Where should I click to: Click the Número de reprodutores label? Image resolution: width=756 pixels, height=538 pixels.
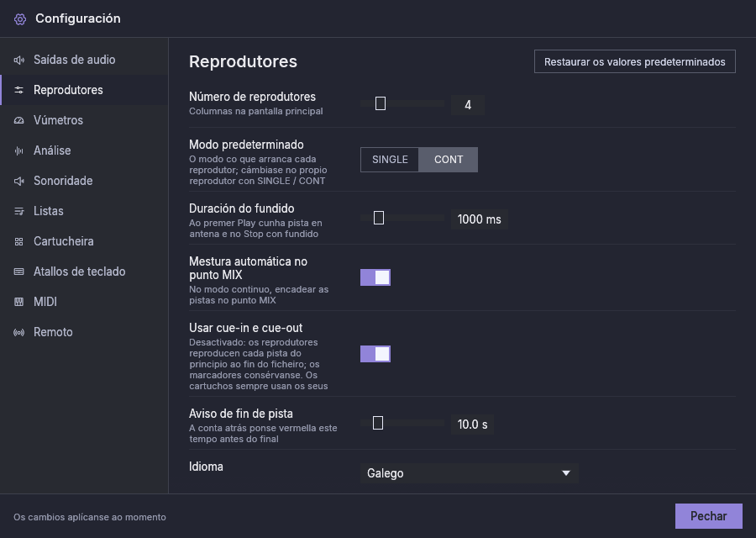click(x=252, y=97)
